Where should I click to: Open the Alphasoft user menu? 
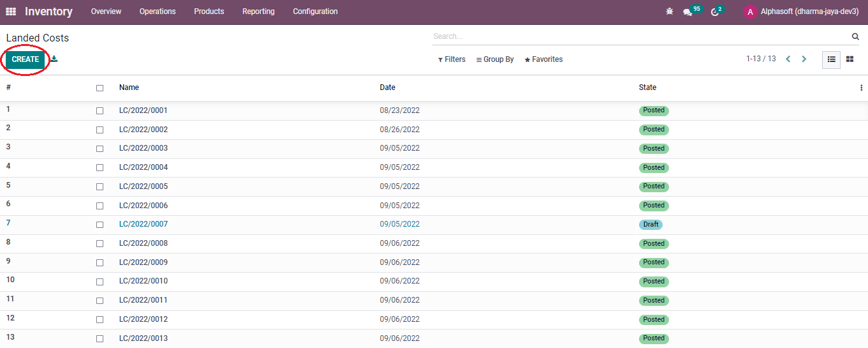(x=801, y=11)
